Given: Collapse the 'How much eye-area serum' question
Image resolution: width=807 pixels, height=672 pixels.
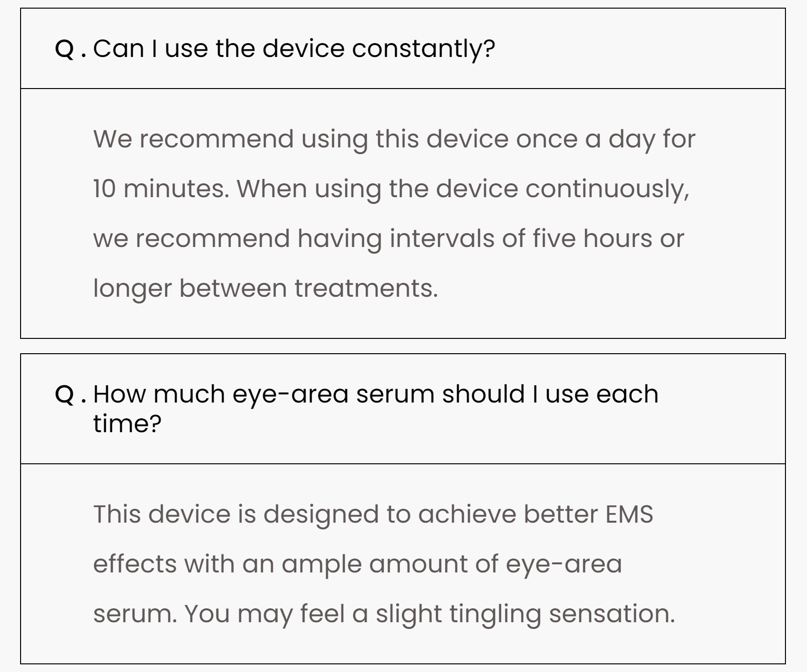Looking at the screenshot, I should coord(403,409).
